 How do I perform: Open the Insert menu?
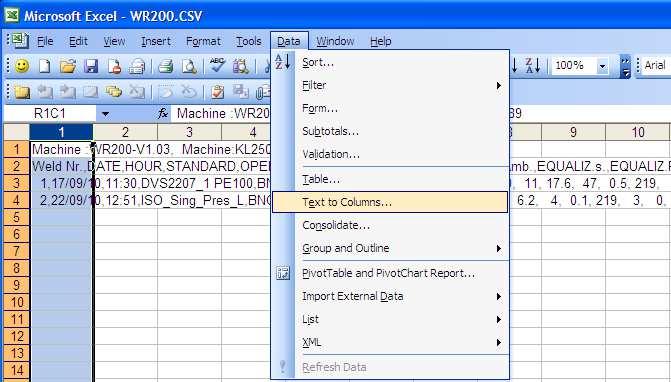tap(156, 41)
